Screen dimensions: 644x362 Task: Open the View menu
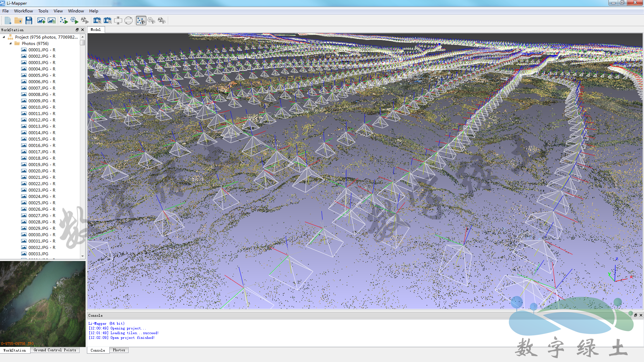pos(58,11)
